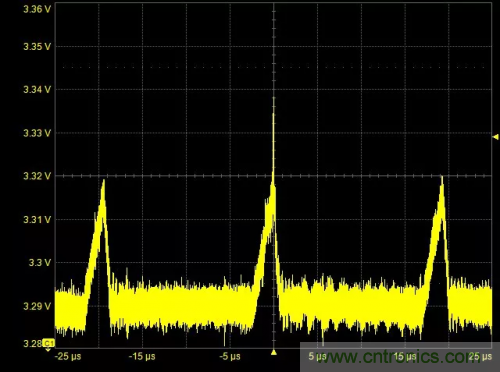The image size is (500, 372).
Task: Click the tall narrow spike tip at center
Action: pos(274,98)
